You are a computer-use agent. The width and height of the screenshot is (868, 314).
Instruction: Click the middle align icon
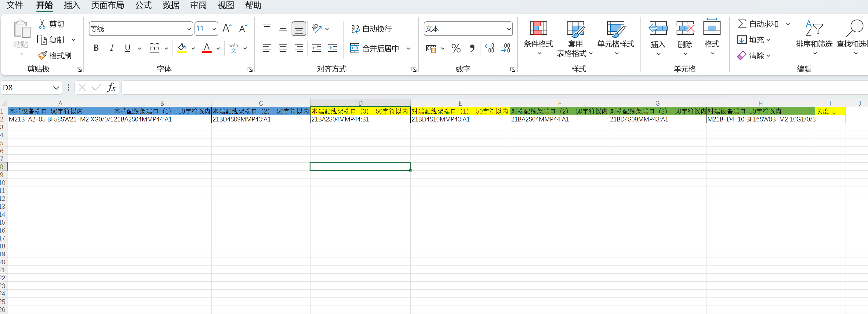pyautogui.click(x=283, y=28)
